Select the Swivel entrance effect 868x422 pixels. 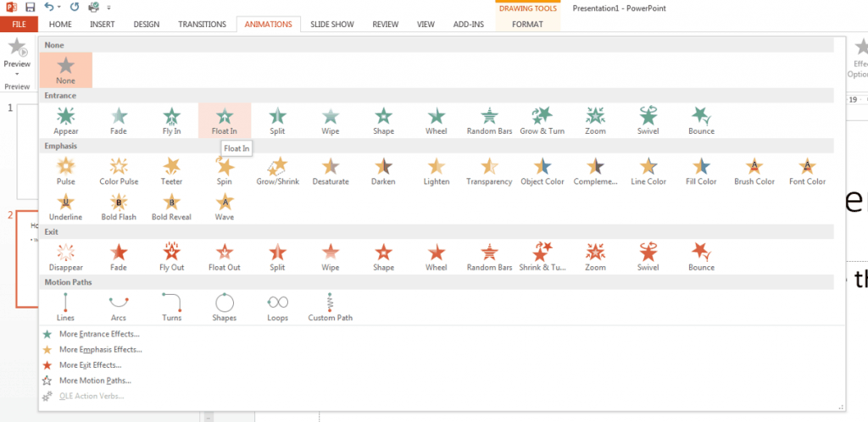(648, 120)
